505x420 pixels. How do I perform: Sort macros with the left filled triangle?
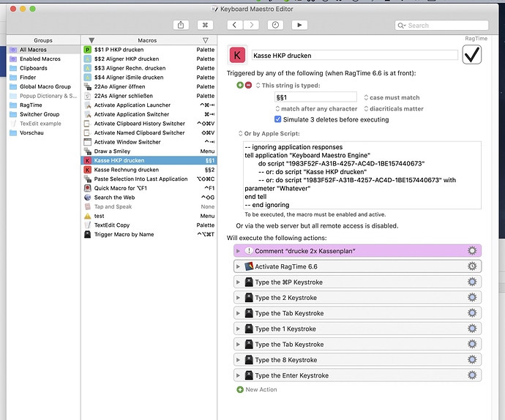(x=91, y=40)
